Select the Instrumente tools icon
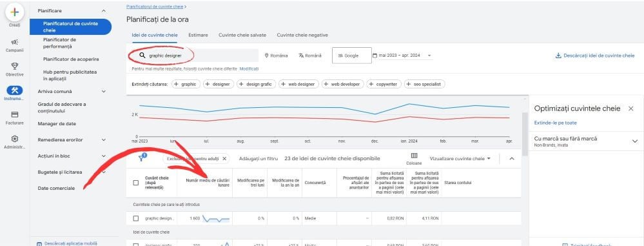The width and height of the screenshot is (644, 246). coord(14,90)
